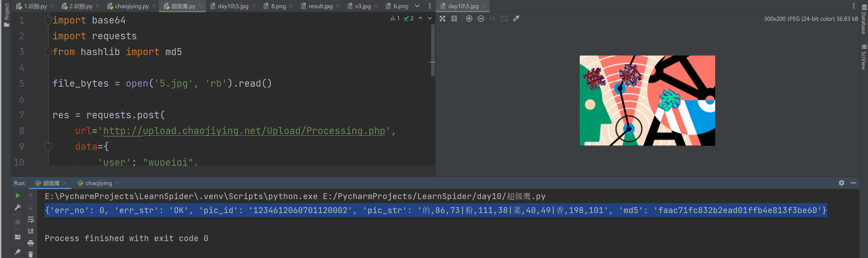Jump down the stack trace arrow
868x258 pixels.
pos(31,207)
